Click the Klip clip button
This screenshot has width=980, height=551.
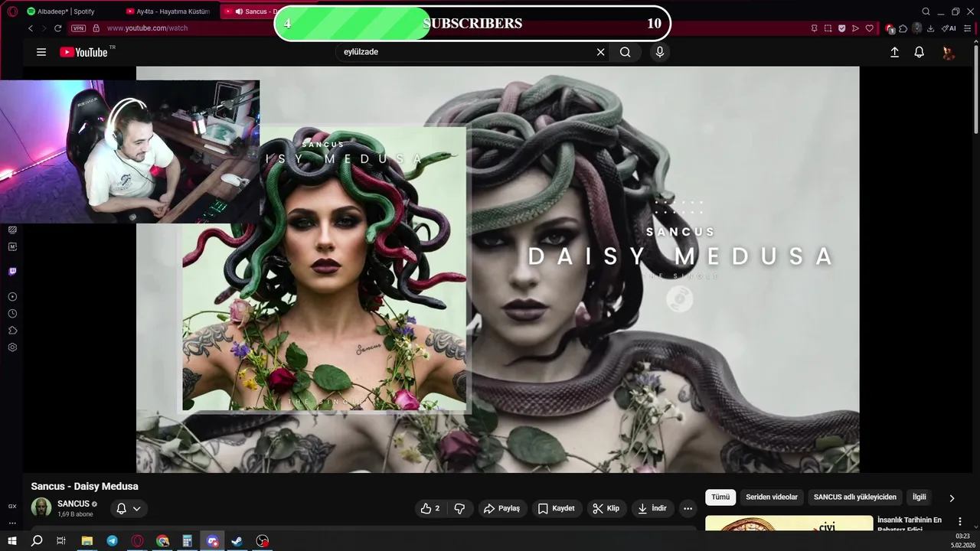tap(606, 508)
